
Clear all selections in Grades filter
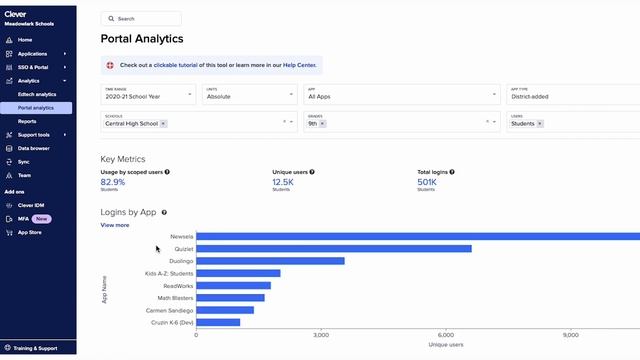coord(487,122)
